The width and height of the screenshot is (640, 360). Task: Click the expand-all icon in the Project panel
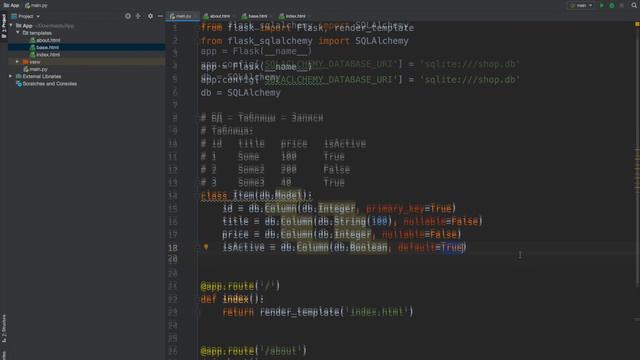point(138,16)
